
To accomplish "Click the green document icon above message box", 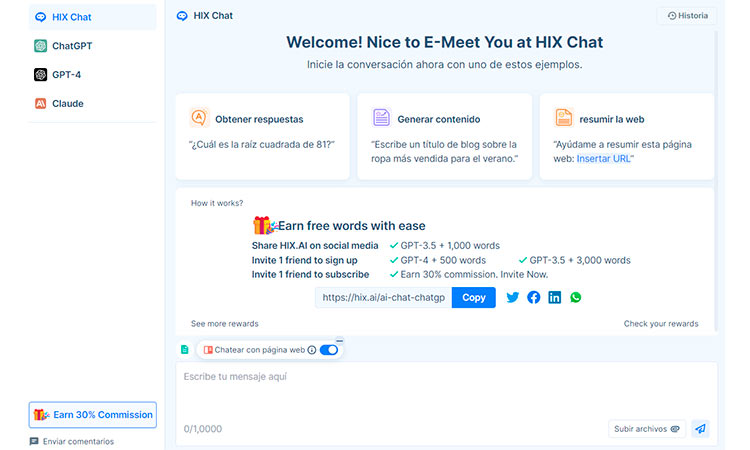I will click(x=185, y=350).
